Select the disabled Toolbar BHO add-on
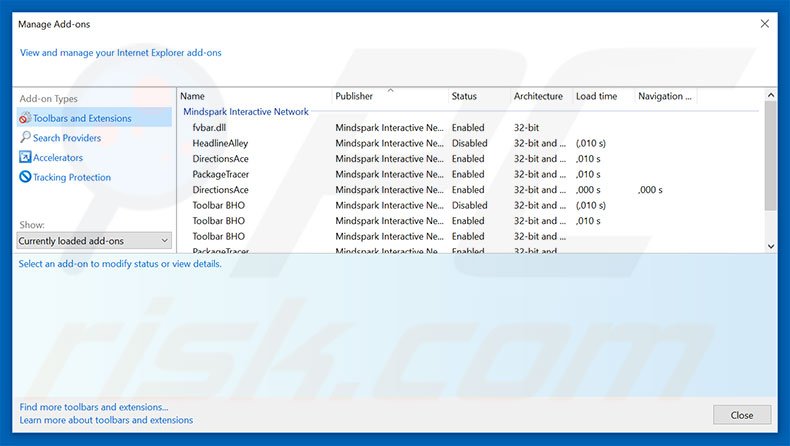The image size is (790, 446). coord(219,206)
